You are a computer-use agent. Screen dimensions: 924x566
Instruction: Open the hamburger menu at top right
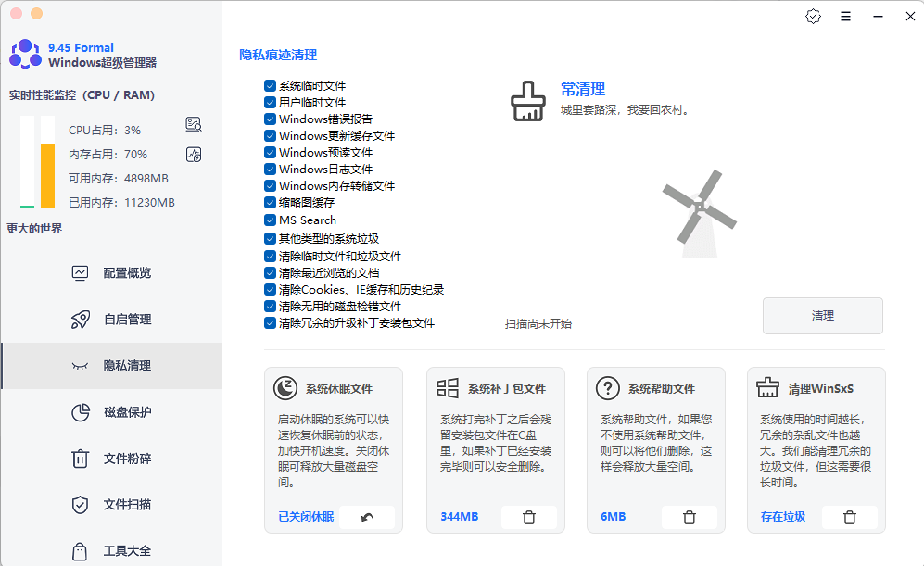tap(845, 16)
